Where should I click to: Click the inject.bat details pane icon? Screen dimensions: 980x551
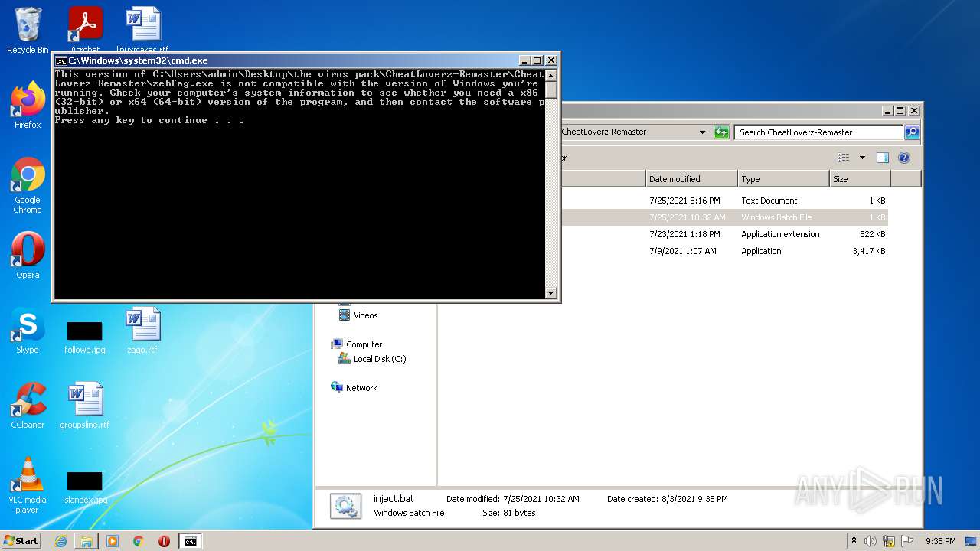coord(345,506)
